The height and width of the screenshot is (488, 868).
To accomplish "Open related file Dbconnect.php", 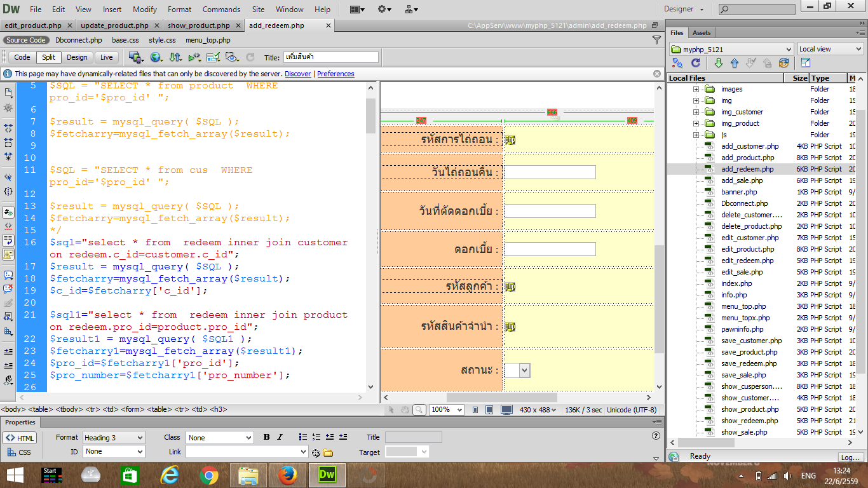I will pos(79,40).
